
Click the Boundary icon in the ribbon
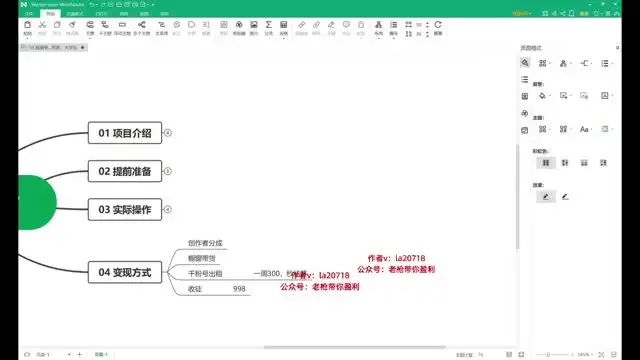click(191, 25)
